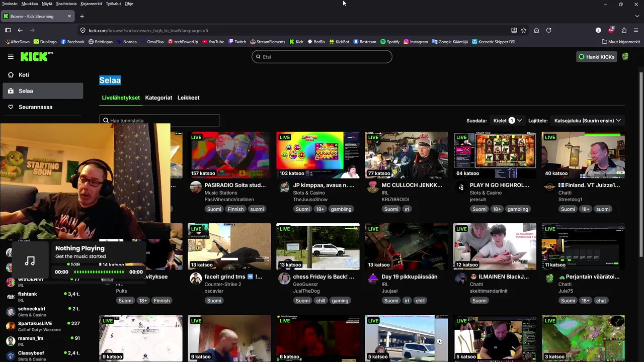This screenshot has height=362, width=644.
Task: Open the Tiedosto browser menu
Action: 10,4
